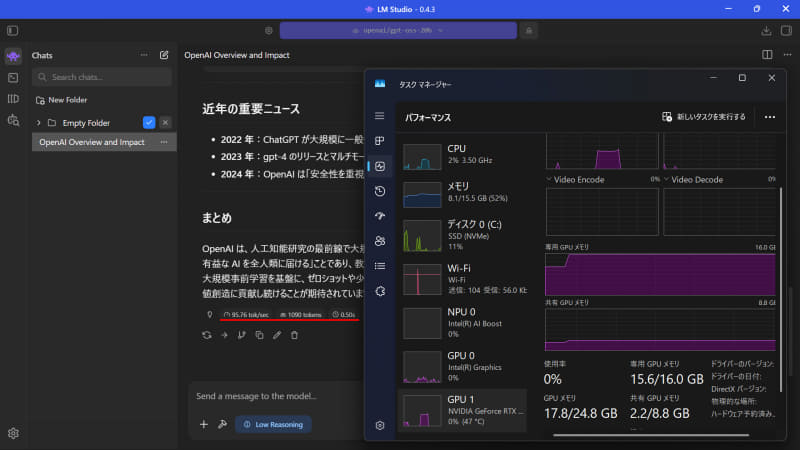Open Video Encode graph engine dropdown
Viewport: 800px width, 450px height.
549,180
